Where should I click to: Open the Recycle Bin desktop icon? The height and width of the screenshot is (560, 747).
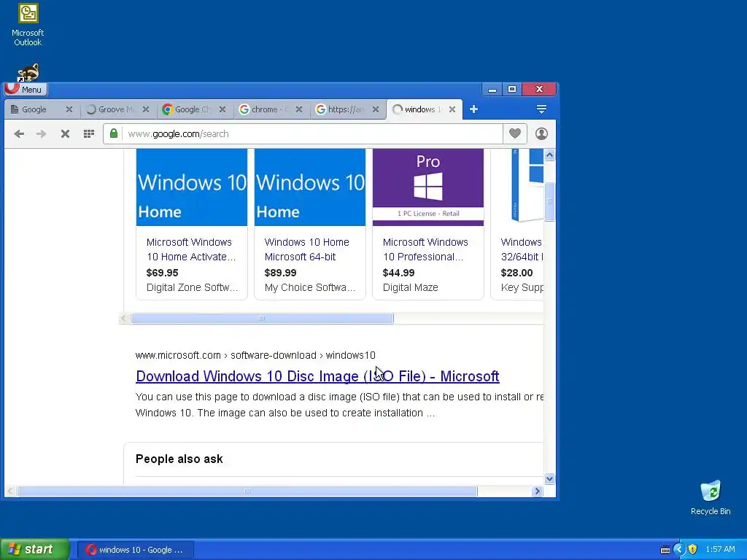click(x=711, y=498)
